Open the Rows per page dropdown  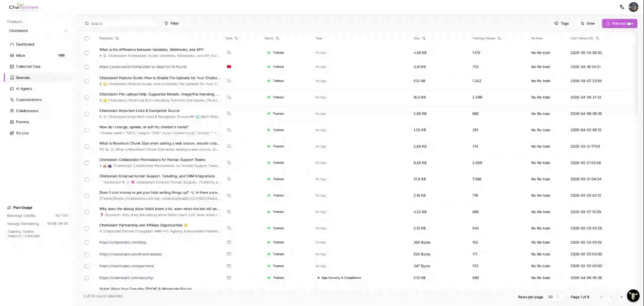(553, 297)
